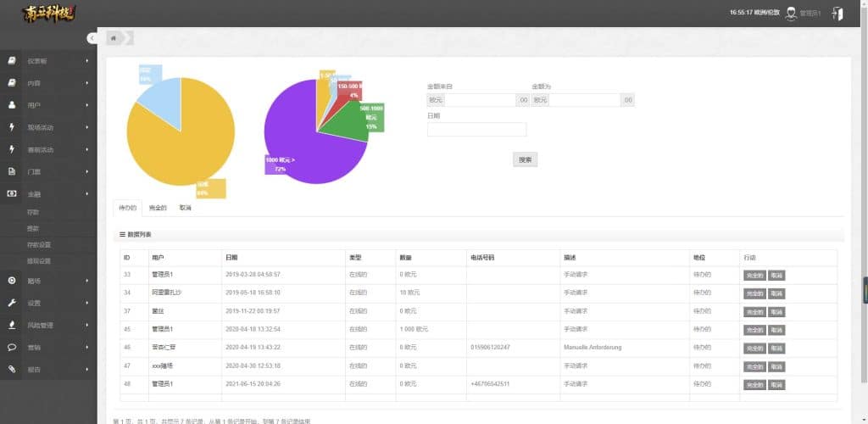
Task: Click the 现场活动 lightning icon
Action: tap(12, 127)
